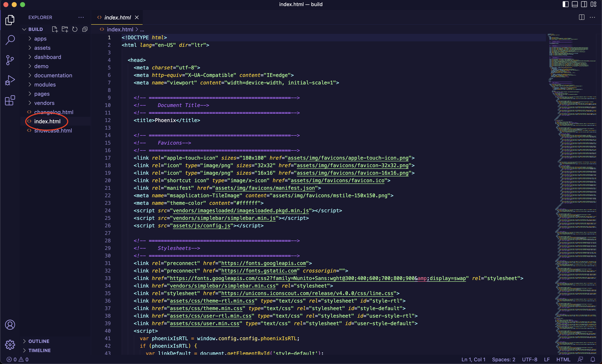Expand the documentation folder
602x364 pixels.
[56, 75]
